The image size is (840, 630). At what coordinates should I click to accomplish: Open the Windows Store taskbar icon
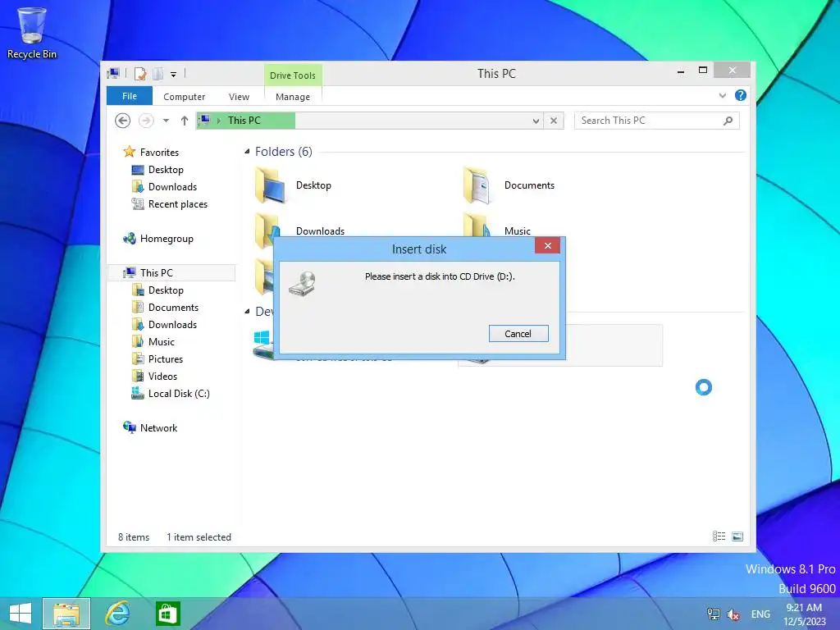point(167,614)
